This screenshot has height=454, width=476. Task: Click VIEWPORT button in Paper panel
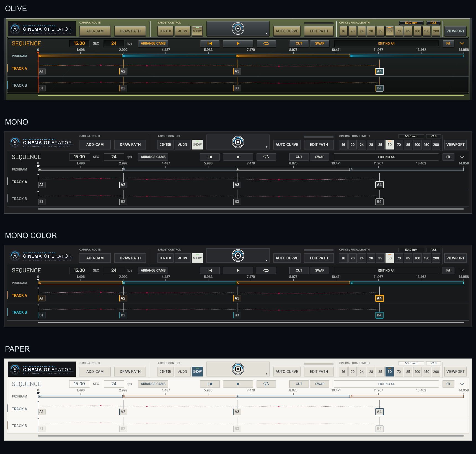(x=455, y=372)
